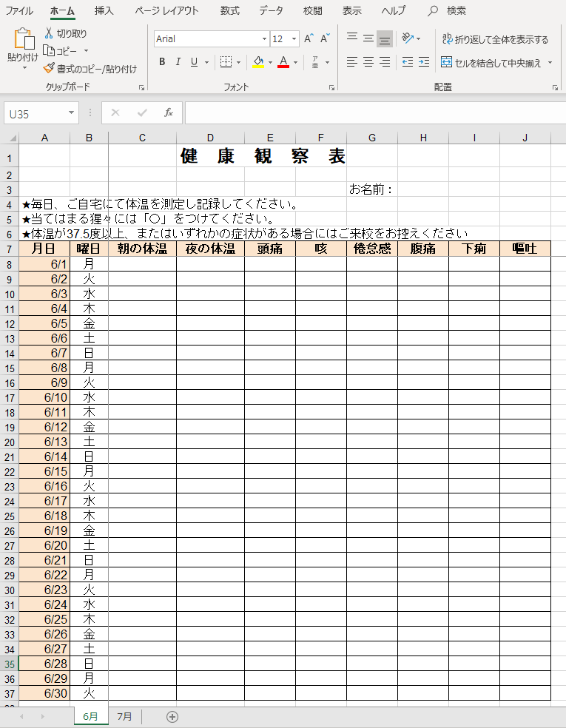566x728 pixels.
Task: Select row header 20
Action: [x=10, y=442]
